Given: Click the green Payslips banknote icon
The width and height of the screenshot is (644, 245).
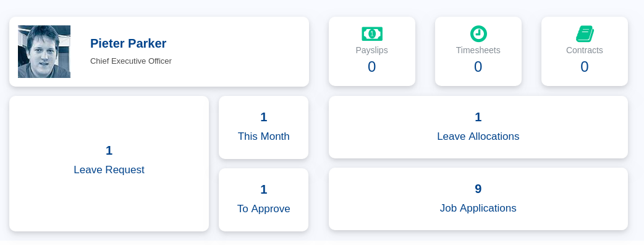Looking at the screenshot, I should coord(371,33).
